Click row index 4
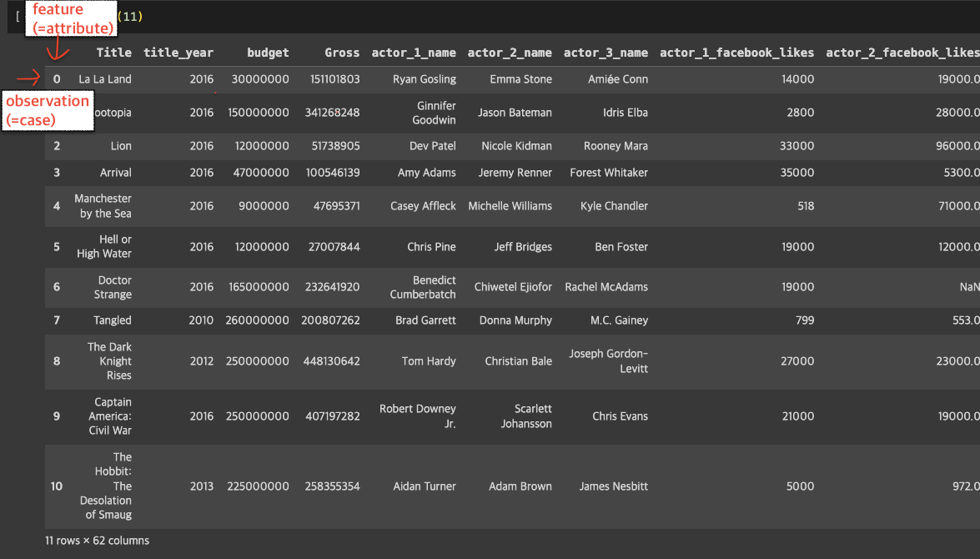The image size is (980, 559). point(57,206)
